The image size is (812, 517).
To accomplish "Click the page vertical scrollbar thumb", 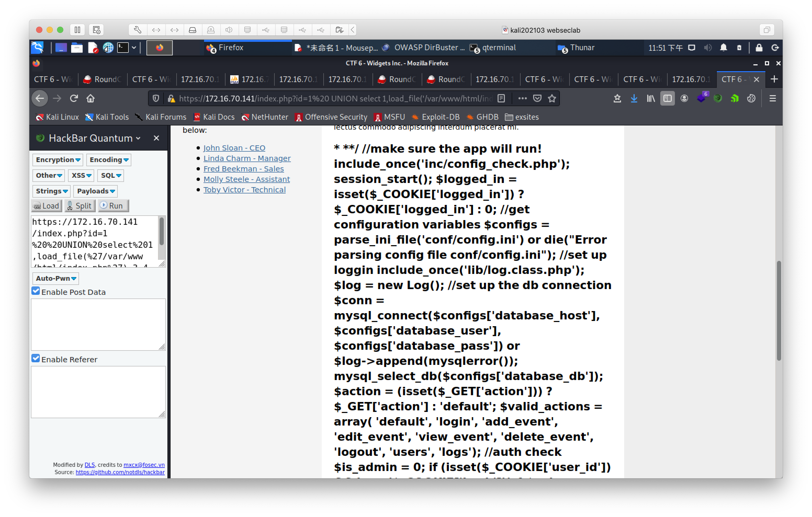I will tap(779, 311).
